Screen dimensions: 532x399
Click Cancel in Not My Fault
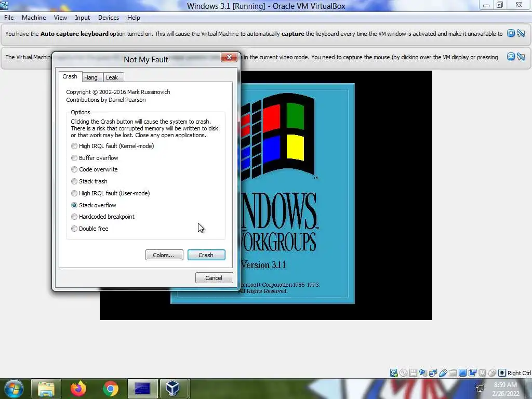tap(214, 277)
